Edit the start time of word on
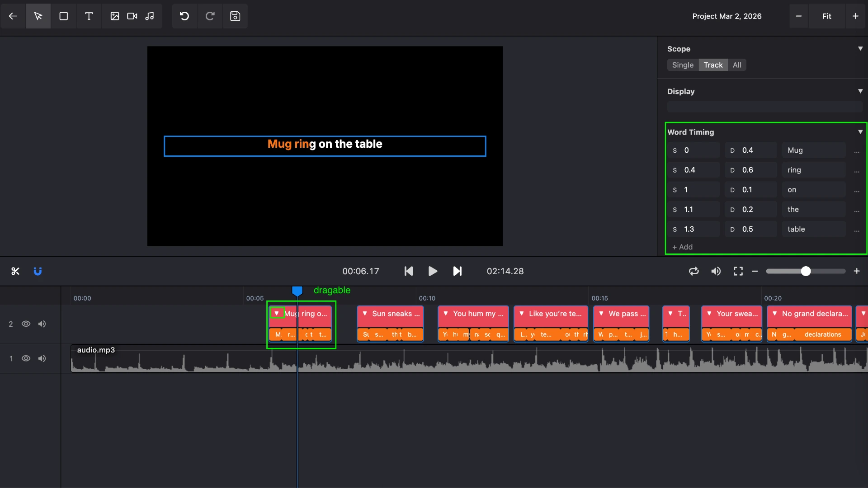Viewport: 868px width, 488px height. (693, 190)
